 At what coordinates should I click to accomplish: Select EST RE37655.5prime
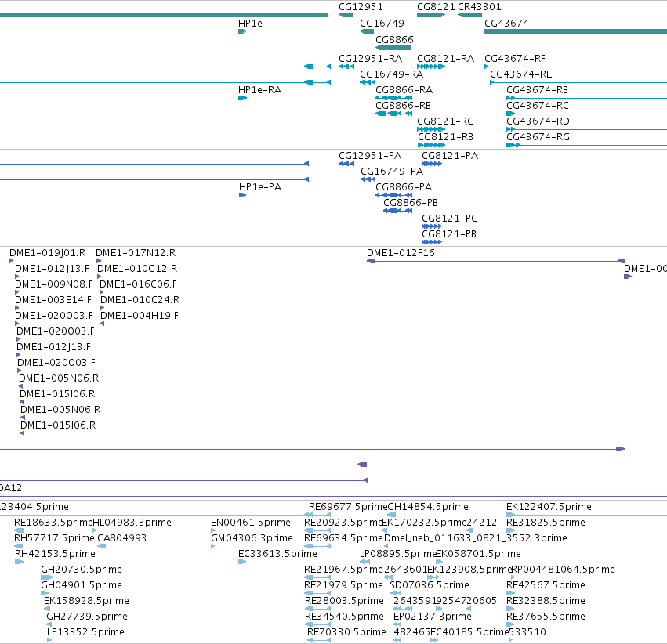point(546,617)
